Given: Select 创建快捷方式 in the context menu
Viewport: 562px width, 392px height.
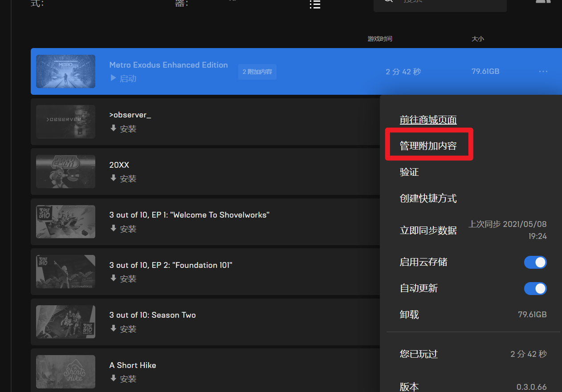Looking at the screenshot, I should click(x=428, y=198).
